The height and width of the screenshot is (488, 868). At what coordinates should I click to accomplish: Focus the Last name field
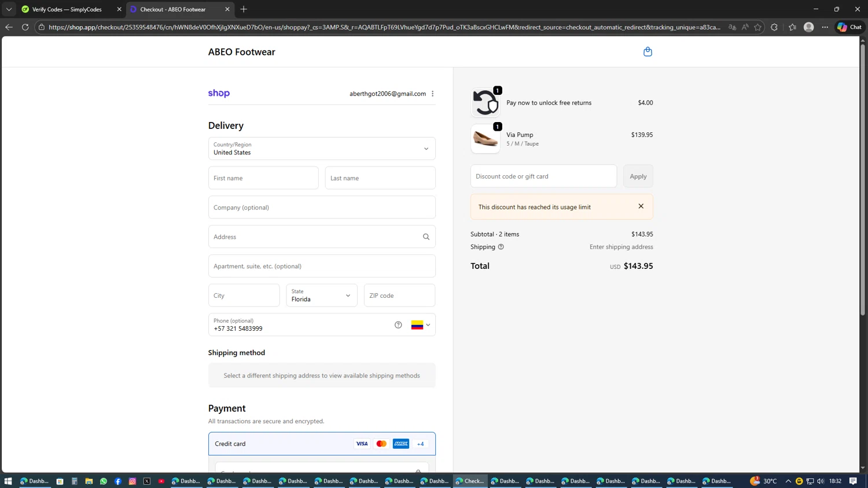[x=380, y=178]
